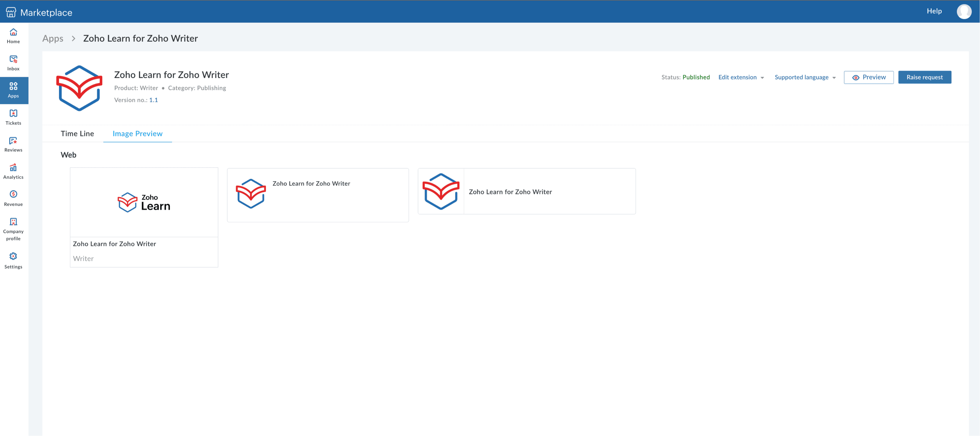Viewport: 980px width, 436px height.
Task: Click the right banner's app title text
Action: pos(510,192)
